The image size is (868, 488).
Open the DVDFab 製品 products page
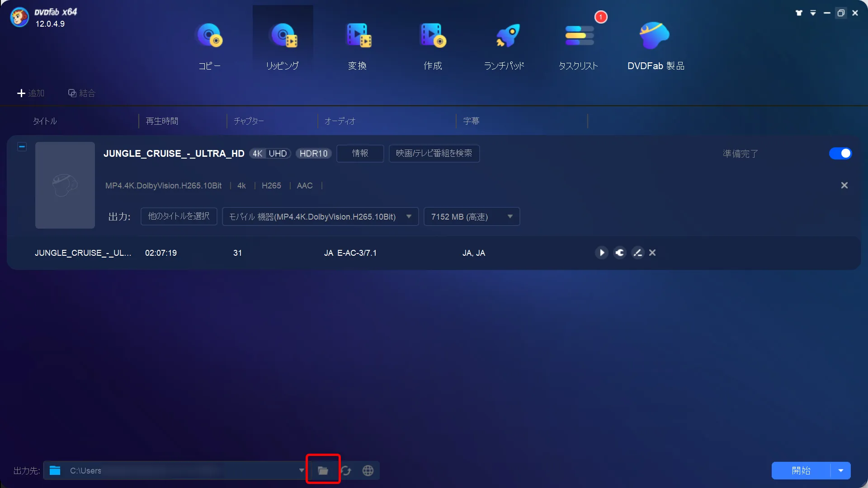coord(656,46)
